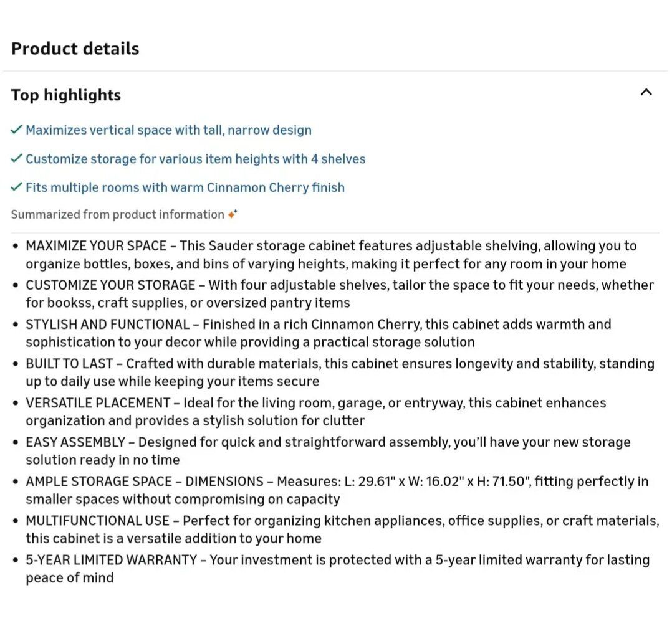
Task: Click the "Top highlights" section title
Action: coord(66,95)
